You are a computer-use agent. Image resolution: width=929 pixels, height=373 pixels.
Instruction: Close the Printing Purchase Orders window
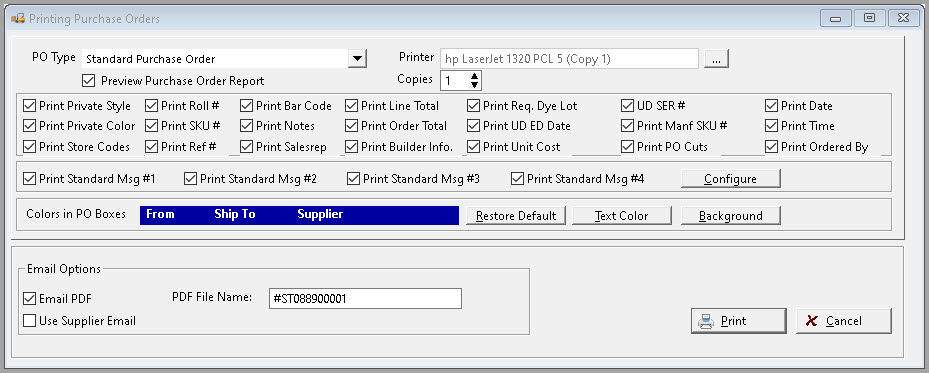pyautogui.click(x=904, y=18)
